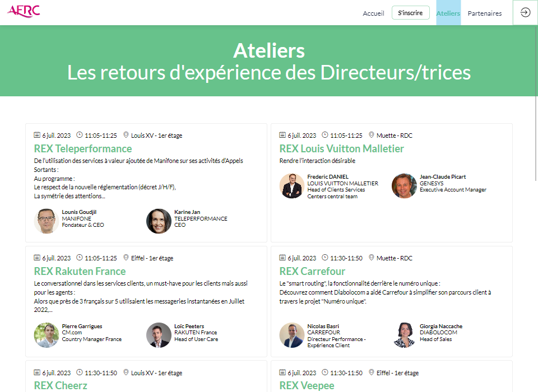Viewport: 538px width, 392px height.
Task: Click the login arrow icon
Action: (x=525, y=13)
